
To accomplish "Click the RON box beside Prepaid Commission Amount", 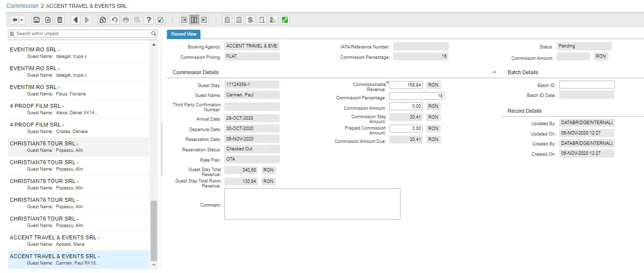I will pyautogui.click(x=433, y=129).
